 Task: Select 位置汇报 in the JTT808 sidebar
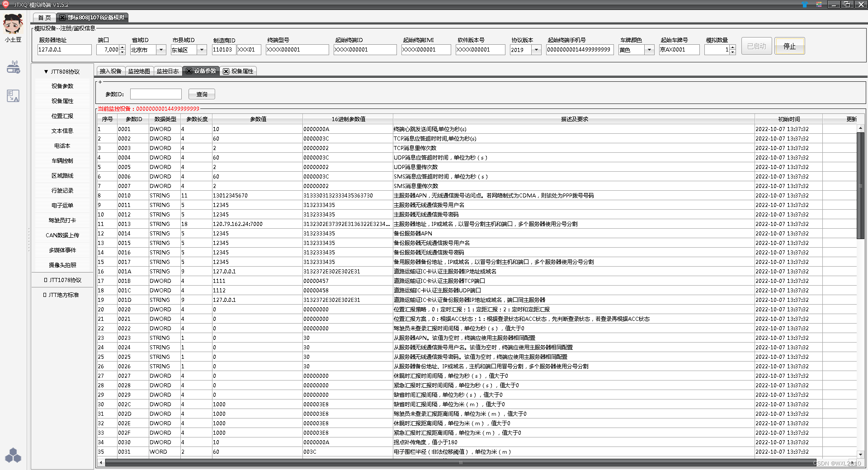[x=62, y=116]
